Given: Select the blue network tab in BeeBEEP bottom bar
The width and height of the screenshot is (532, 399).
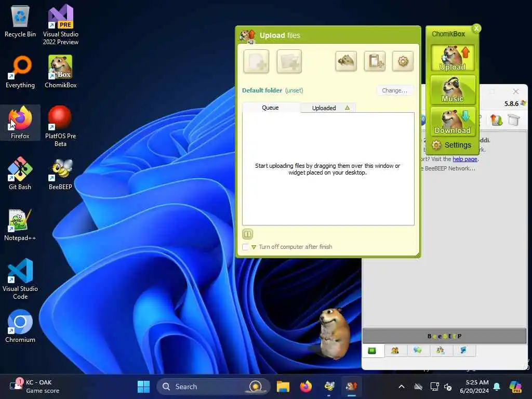Looking at the screenshot, I should (x=463, y=351).
